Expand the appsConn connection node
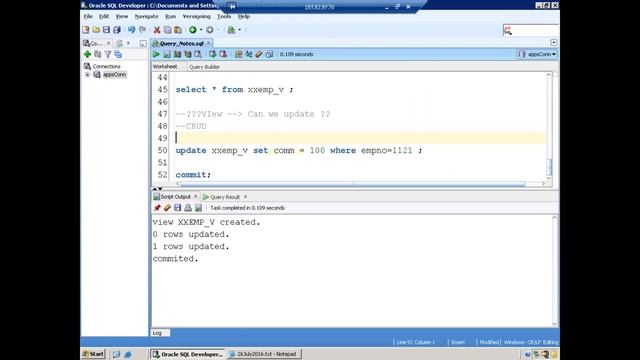The image size is (640, 360). pyautogui.click(x=87, y=75)
